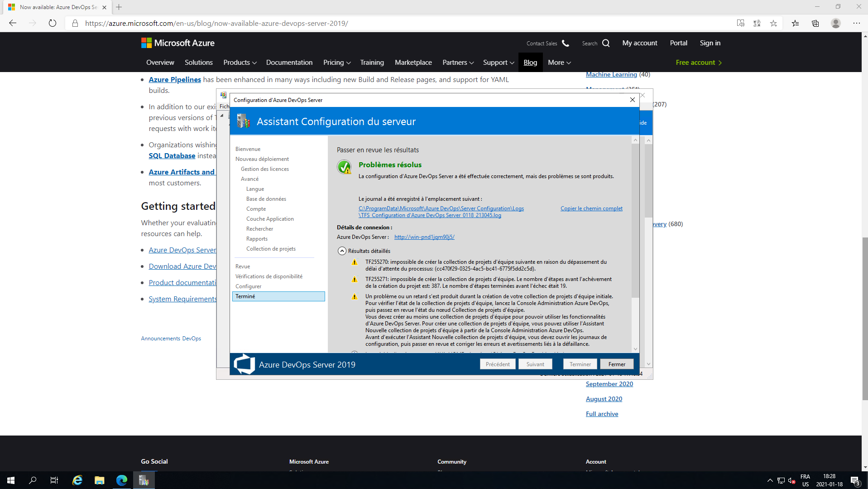
Task: Select Terminé step in wizard sidebar
Action: (278, 296)
